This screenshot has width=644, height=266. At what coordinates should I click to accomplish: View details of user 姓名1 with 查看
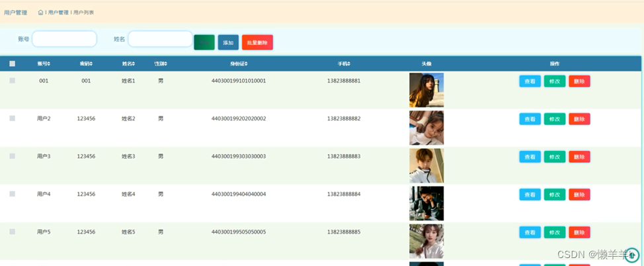click(x=530, y=81)
